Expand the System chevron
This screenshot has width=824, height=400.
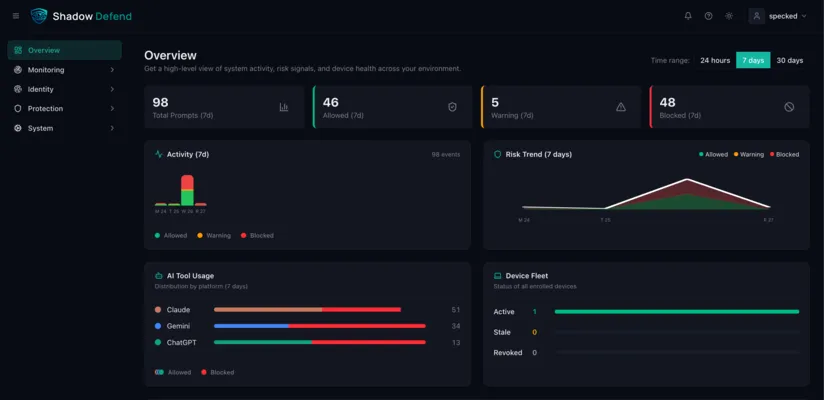tap(112, 128)
